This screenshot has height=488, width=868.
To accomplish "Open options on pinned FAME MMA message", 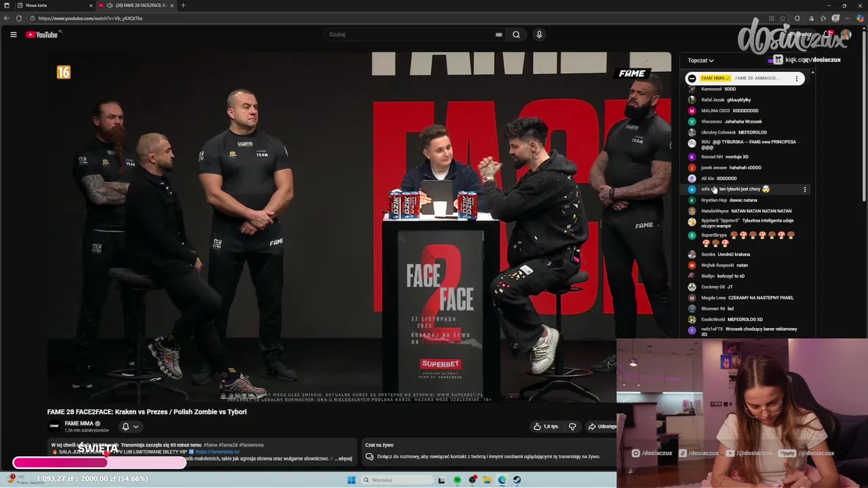I will coord(797,78).
